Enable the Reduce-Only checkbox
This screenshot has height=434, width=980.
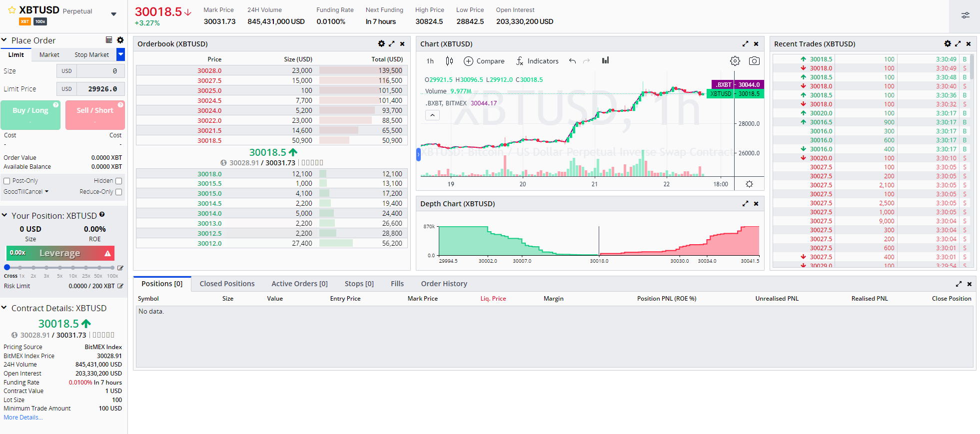coord(118,192)
